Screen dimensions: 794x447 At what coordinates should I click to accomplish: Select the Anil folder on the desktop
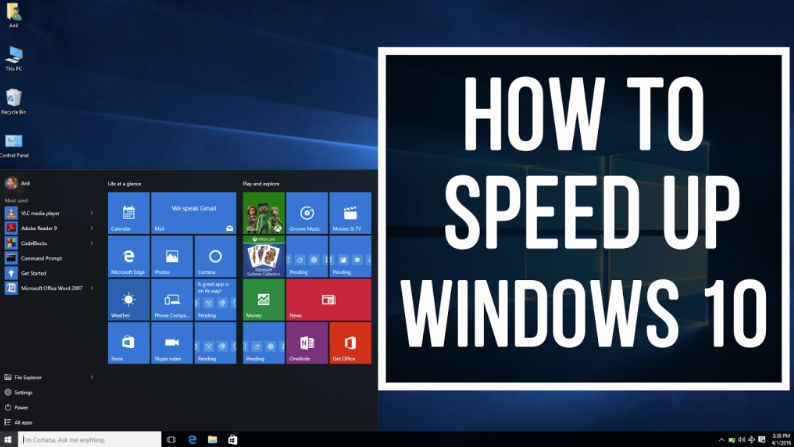pyautogui.click(x=14, y=15)
